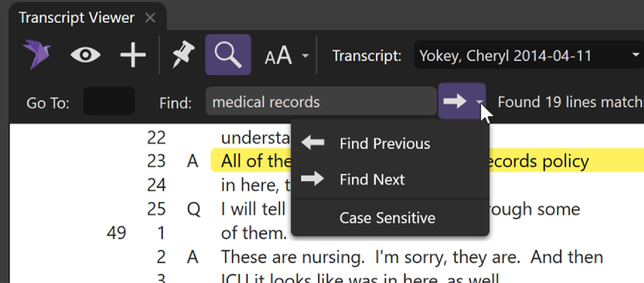The width and height of the screenshot is (644, 283).
Task: Enable the Case Sensitive option
Action: [x=387, y=218]
